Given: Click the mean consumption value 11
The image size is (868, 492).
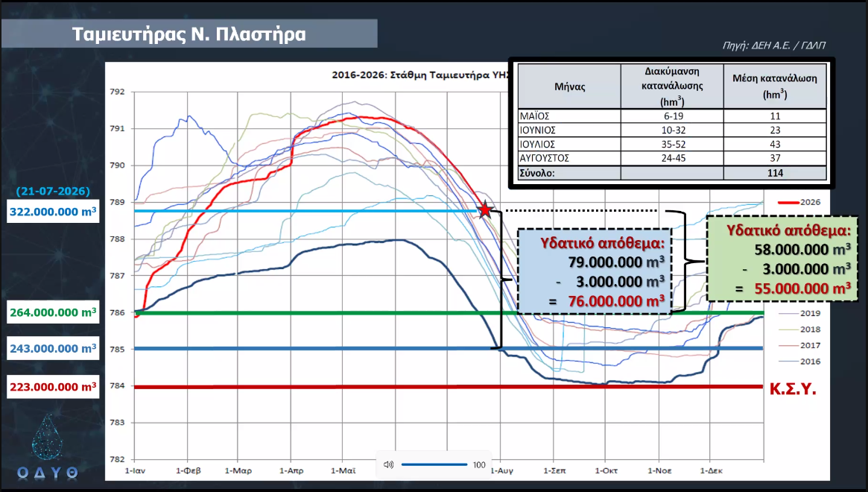Looking at the screenshot, I should point(775,116).
